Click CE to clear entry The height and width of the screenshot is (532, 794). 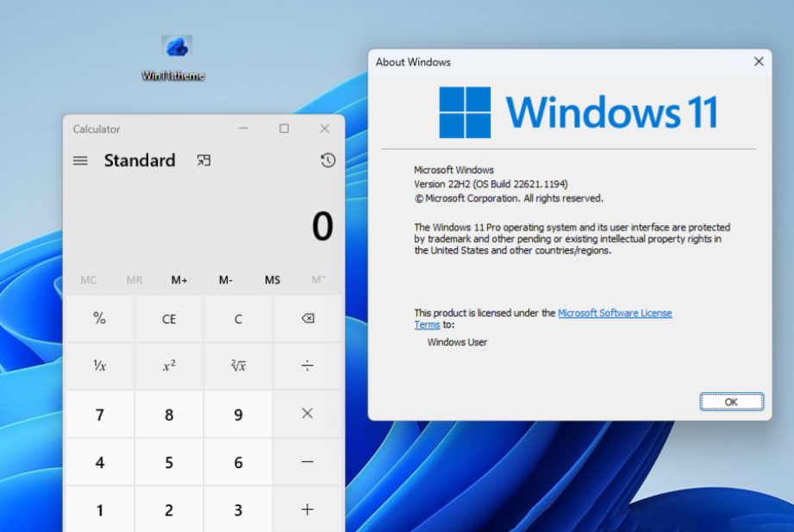169,319
